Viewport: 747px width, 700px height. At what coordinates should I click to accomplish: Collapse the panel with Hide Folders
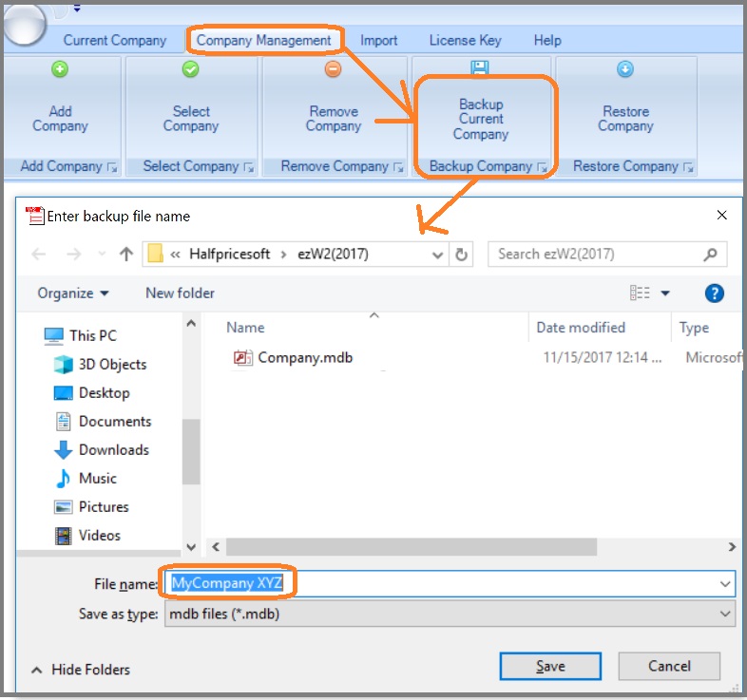click(81, 670)
